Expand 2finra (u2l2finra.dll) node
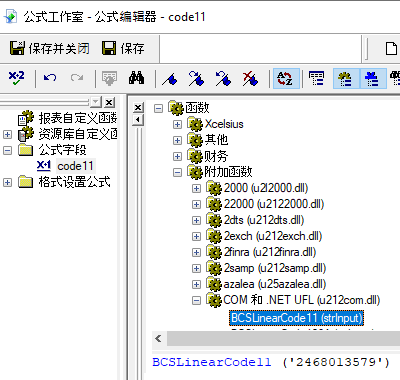400x380 pixels. (196, 252)
